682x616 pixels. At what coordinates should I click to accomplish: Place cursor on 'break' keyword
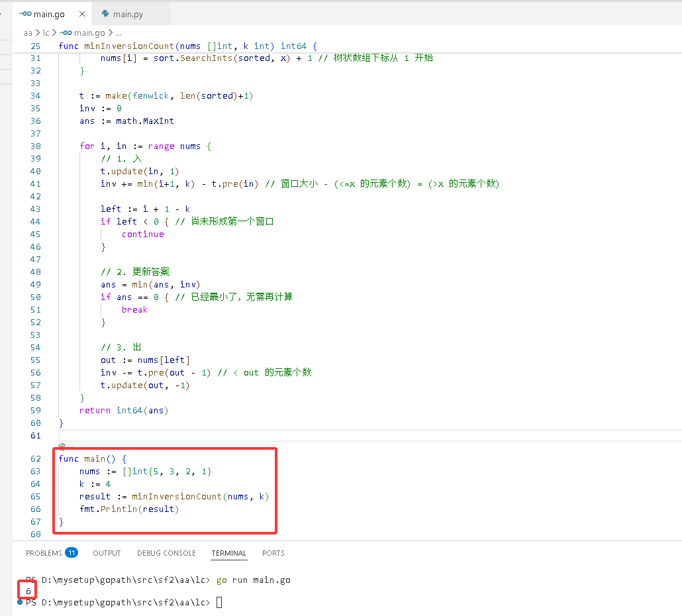[134, 310]
